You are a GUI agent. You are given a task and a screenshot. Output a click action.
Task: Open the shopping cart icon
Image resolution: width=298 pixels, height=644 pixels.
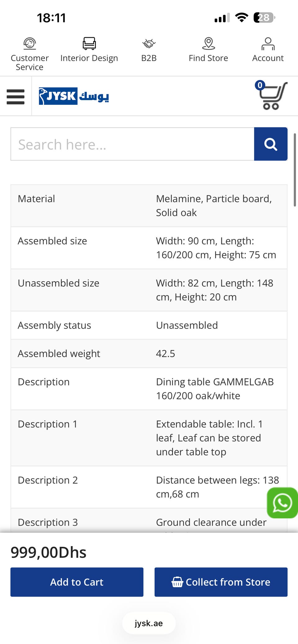[x=273, y=96]
